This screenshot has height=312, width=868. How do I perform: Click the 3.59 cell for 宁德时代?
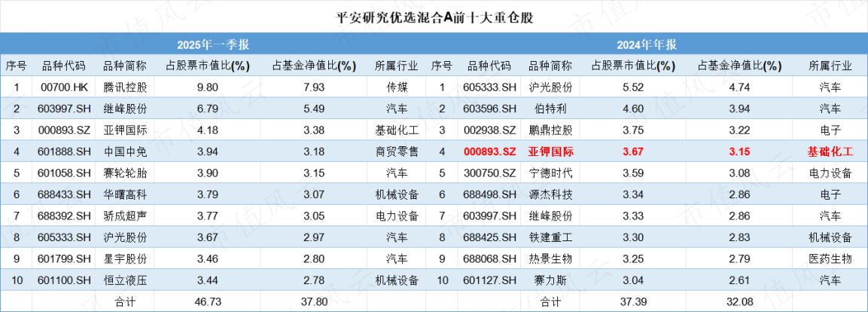tap(634, 173)
